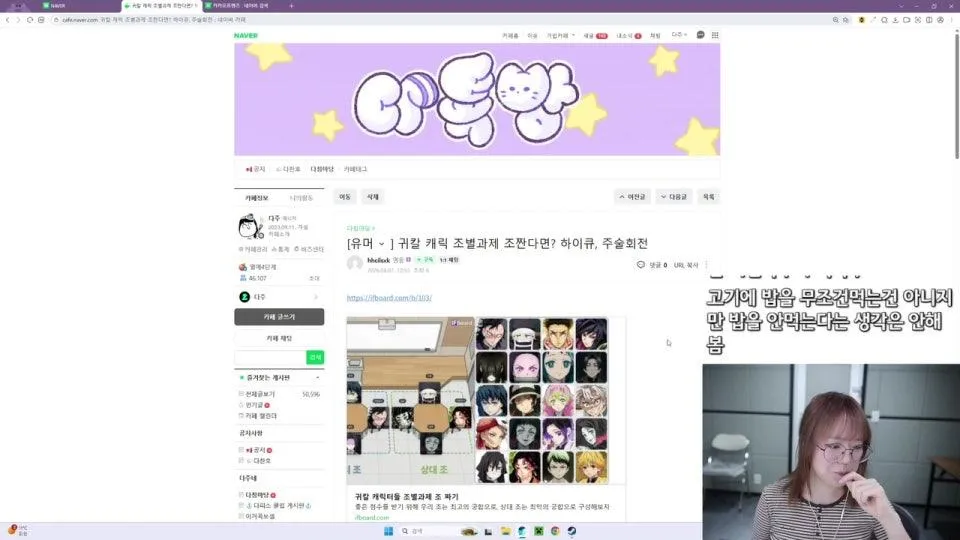Screen dimensions: 960x540
Task: Switch to the third browser tab
Action: [x=242, y=6]
